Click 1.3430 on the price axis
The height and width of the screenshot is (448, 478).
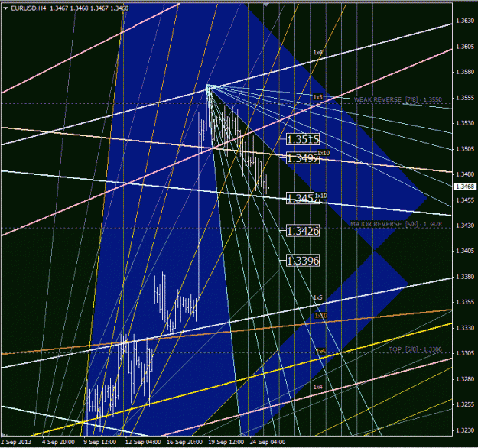point(465,226)
